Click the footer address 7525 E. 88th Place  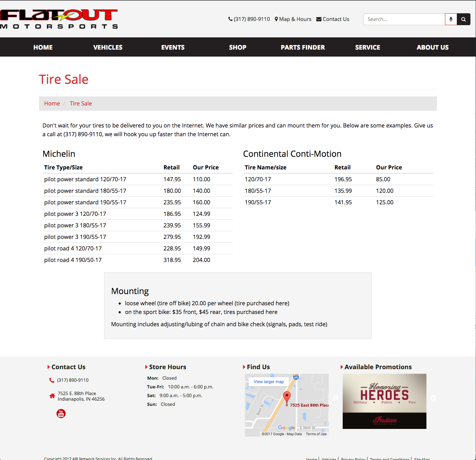[81, 396]
